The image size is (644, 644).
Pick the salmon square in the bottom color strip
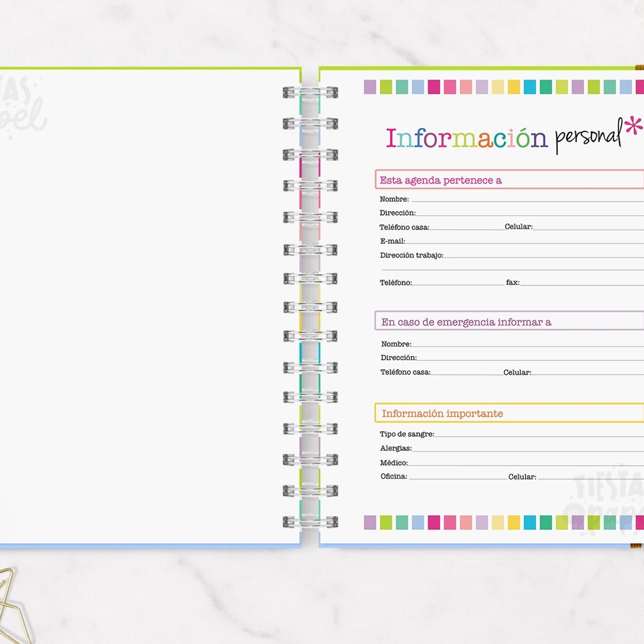click(x=466, y=522)
